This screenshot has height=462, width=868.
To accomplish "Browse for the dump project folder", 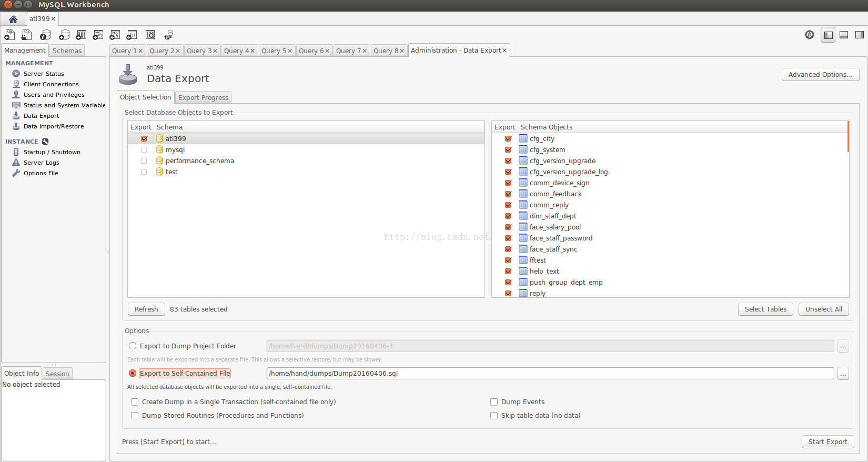I will click(843, 346).
